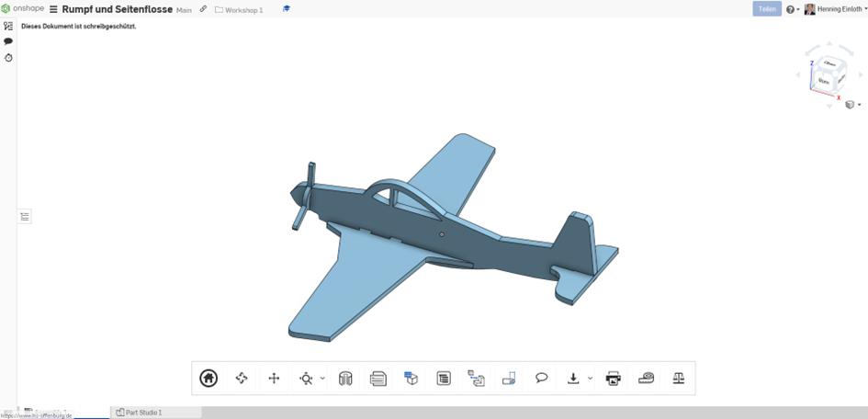The image size is (868, 419).
Task: Click the speech bubble icon in bottom toolbar
Action: point(542,378)
